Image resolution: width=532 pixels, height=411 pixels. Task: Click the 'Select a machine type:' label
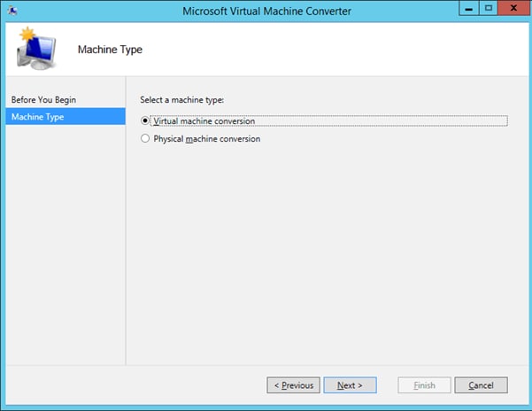tap(181, 100)
